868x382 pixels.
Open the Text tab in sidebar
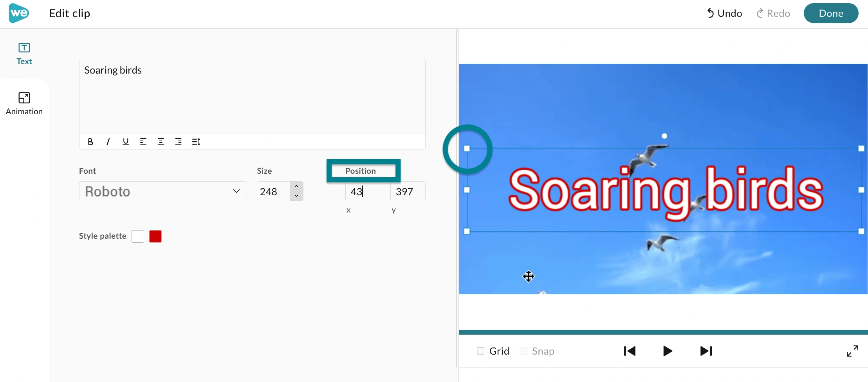pyautogui.click(x=24, y=54)
